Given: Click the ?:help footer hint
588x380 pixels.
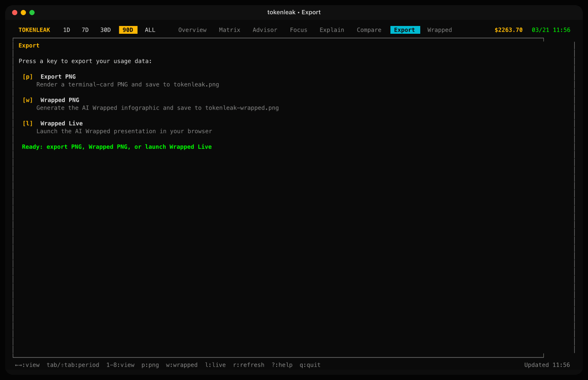Looking at the screenshot, I should 282,365.
